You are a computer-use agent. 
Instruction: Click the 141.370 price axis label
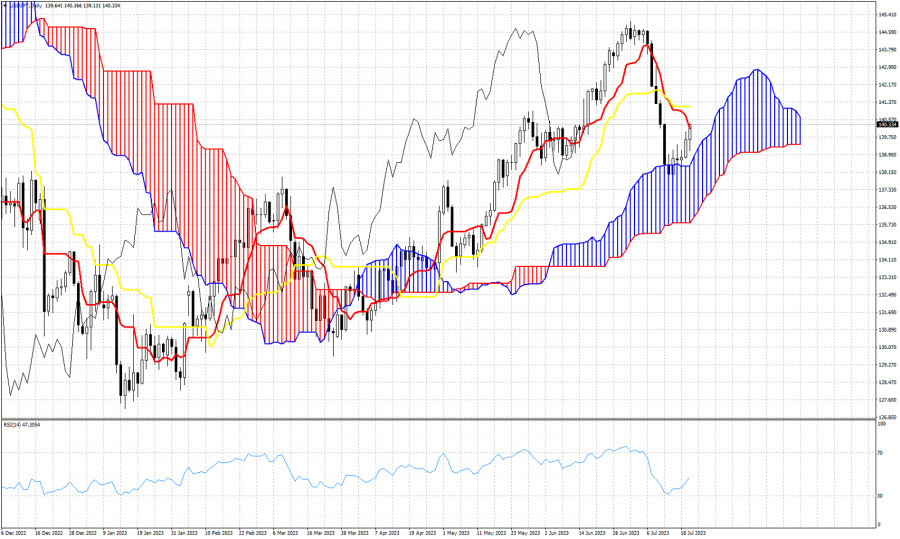(x=887, y=102)
